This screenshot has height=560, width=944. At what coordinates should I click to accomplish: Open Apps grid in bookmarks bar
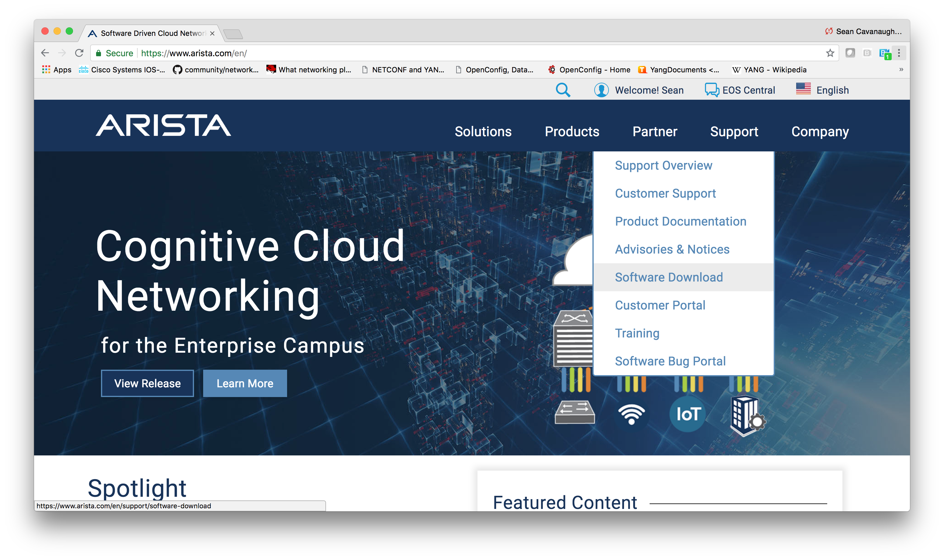57,69
